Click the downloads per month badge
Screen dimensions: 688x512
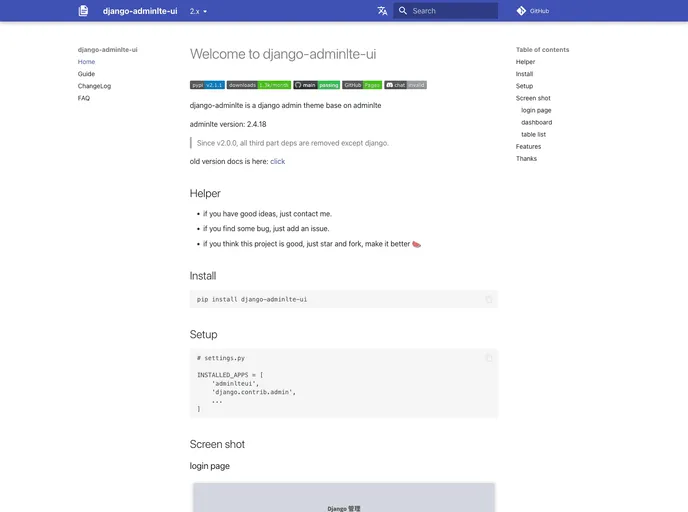coord(258,85)
